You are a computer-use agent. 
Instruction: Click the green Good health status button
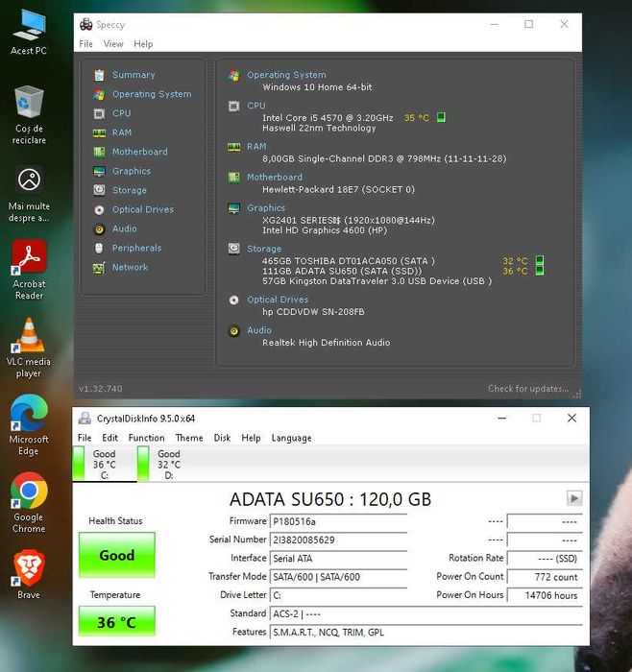tap(116, 555)
